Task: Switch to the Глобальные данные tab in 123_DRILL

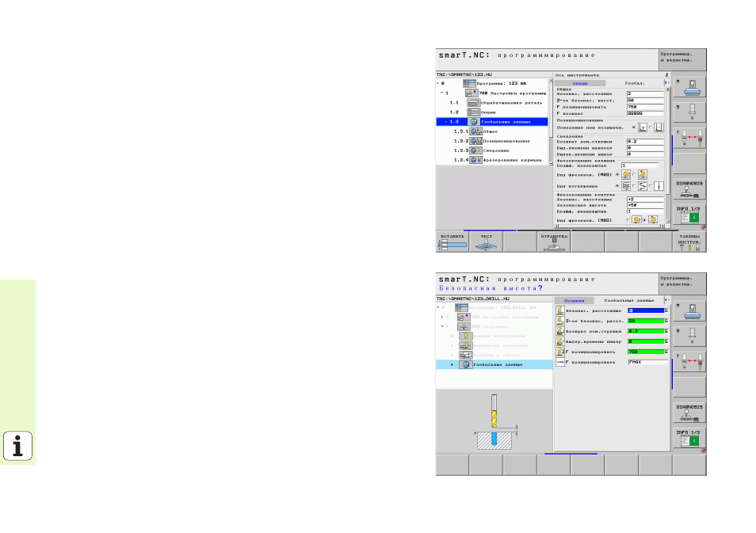Action: [628, 300]
